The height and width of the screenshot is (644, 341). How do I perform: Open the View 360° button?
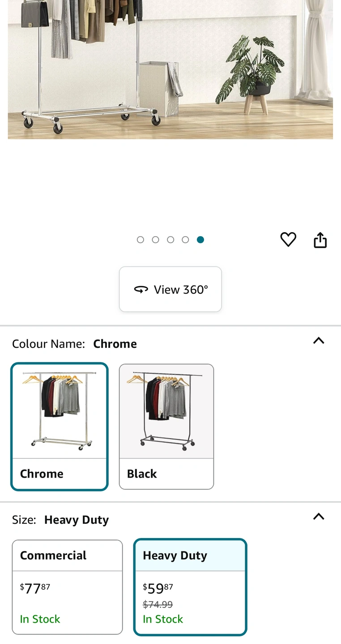(x=170, y=289)
